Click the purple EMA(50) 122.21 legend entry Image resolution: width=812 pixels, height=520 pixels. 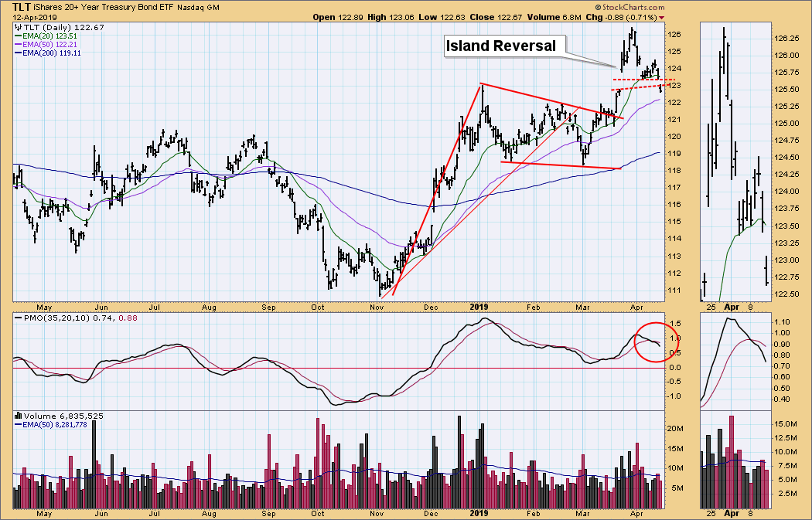46,45
